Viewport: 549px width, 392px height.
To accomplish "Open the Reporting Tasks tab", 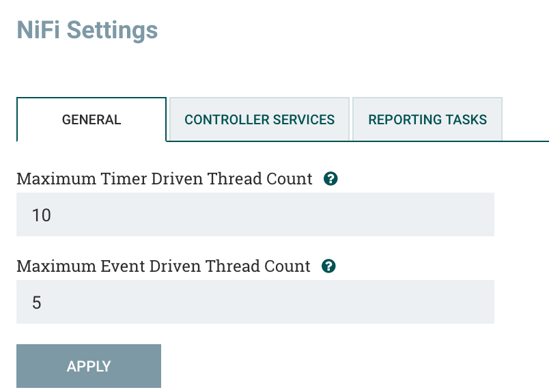I will [x=427, y=120].
